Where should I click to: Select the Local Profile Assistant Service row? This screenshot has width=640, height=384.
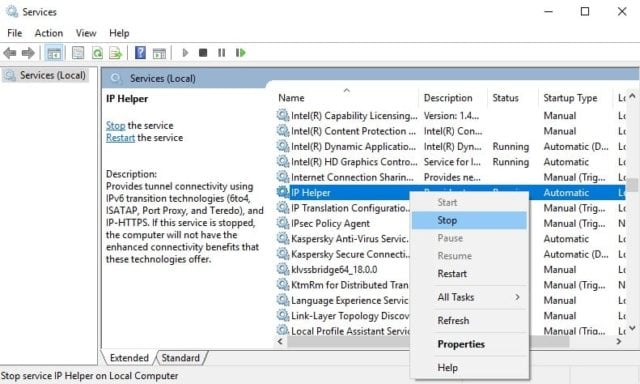(451, 331)
